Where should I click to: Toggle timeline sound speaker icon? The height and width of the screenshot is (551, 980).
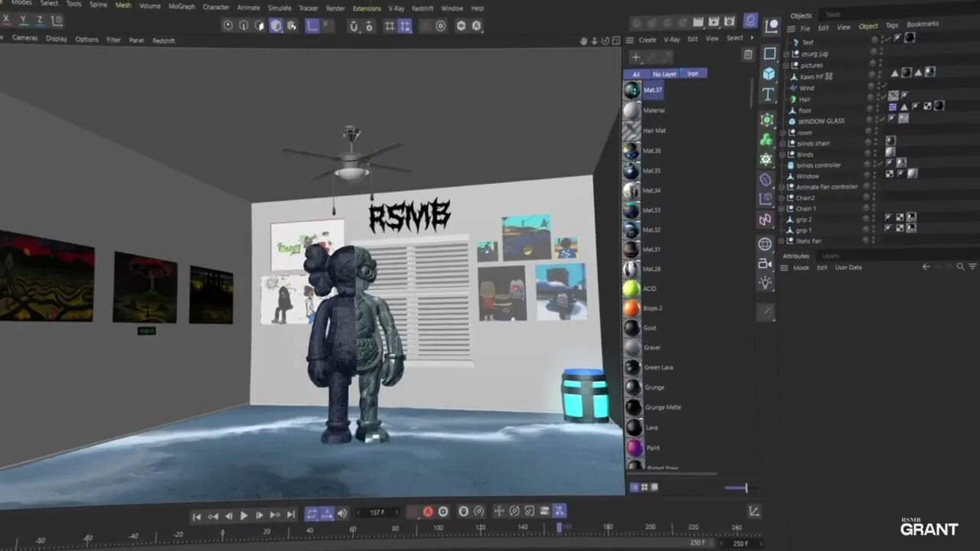(342, 514)
